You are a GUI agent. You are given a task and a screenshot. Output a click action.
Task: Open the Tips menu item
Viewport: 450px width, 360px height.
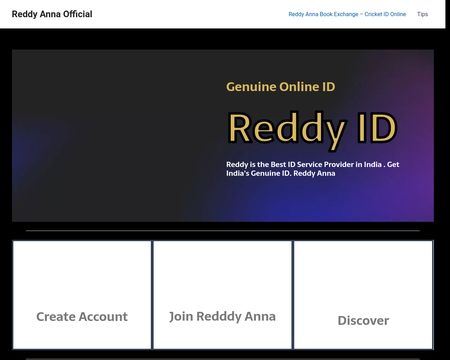click(422, 14)
